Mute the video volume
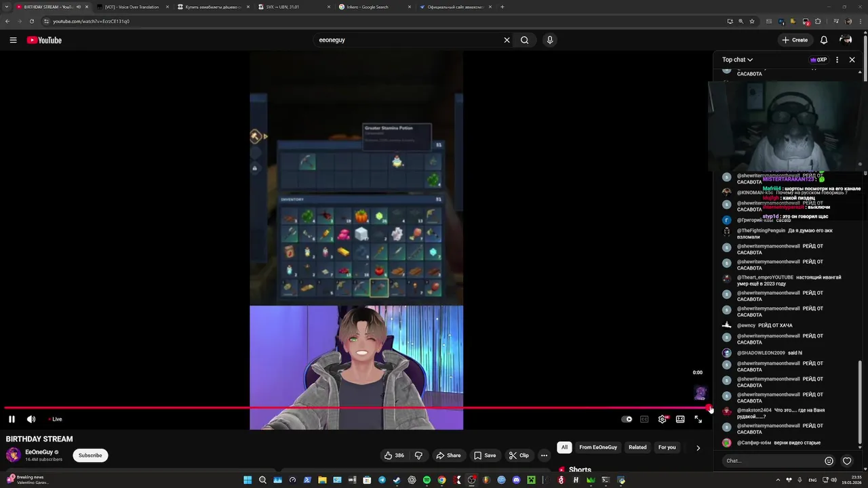The width and height of the screenshot is (868, 488). 31,419
